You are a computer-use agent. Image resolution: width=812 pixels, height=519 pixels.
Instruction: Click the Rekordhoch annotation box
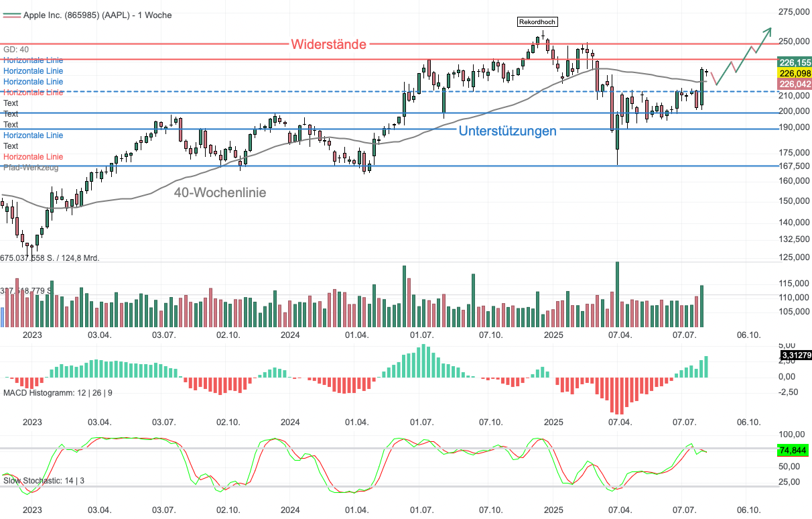pos(537,22)
